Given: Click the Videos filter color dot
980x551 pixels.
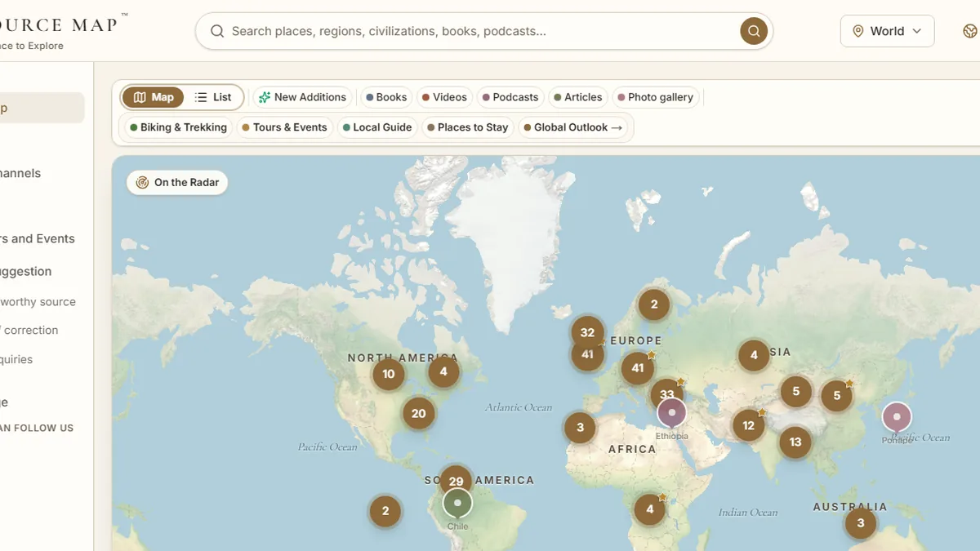Looking at the screenshot, I should tap(425, 97).
